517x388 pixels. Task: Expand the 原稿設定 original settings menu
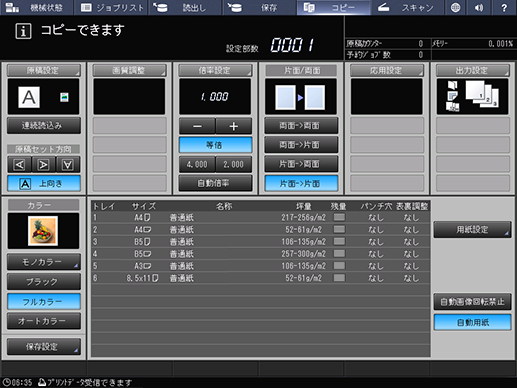click(44, 70)
